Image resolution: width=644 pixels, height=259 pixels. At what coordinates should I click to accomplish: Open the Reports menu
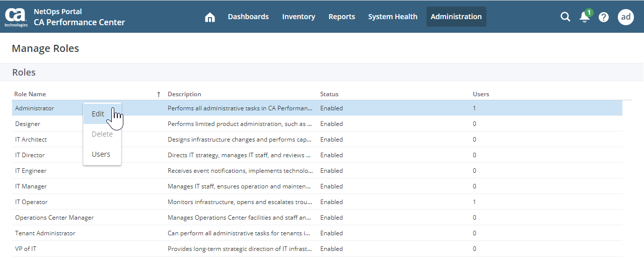tap(342, 17)
